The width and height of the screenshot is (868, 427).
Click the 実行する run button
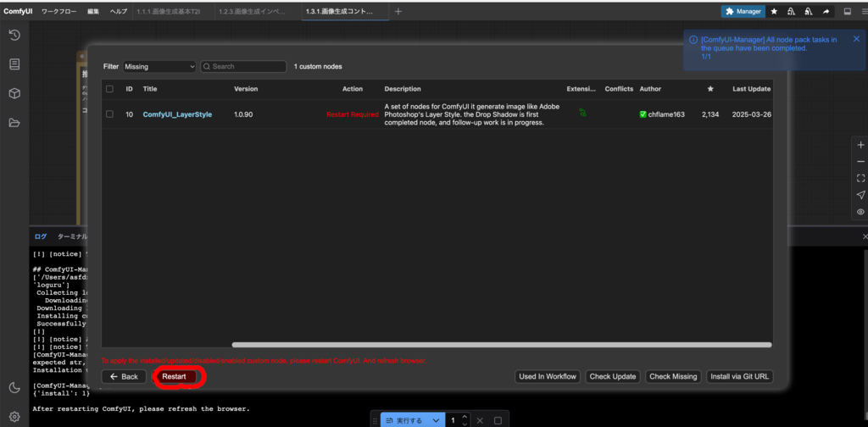(x=403, y=420)
